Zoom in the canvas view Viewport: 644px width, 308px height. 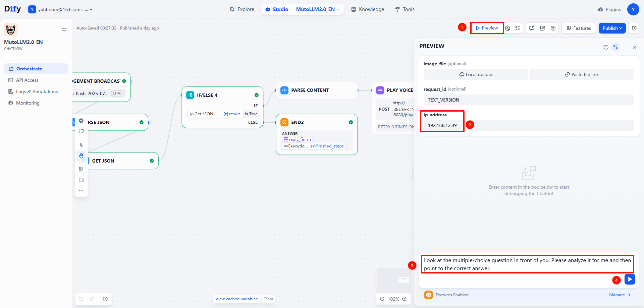click(405, 299)
